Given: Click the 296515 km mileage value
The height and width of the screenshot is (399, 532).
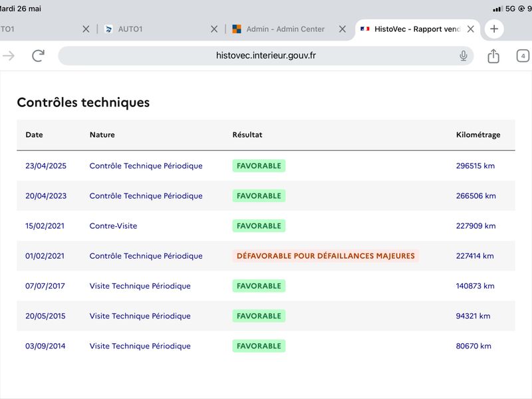Looking at the screenshot, I should click(x=475, y=166).
